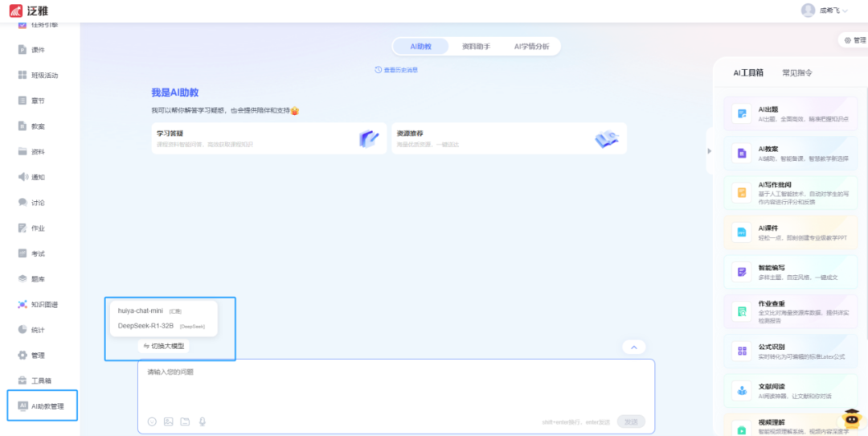Click the 管理 button at top right
Viewport: 868px width, 436px height.
(855, 40)
